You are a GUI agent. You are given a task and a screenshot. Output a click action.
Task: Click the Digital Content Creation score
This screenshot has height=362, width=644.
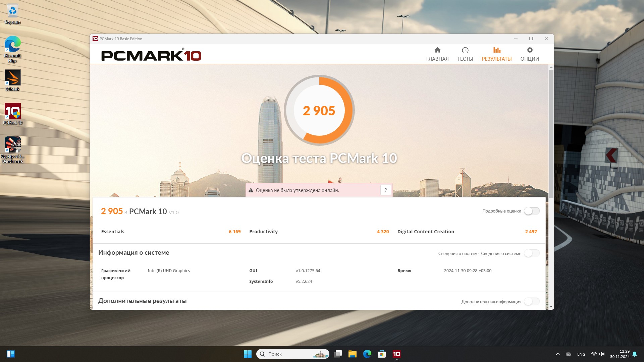(531, 232)
